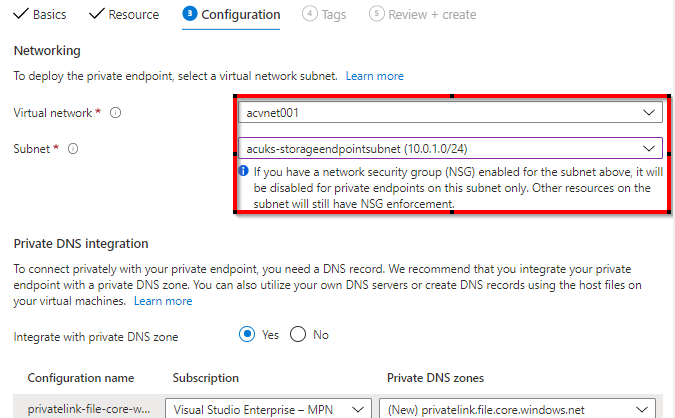Click the step 3 badge for Configuration
Image resolution: width=675 pixels, height=418 pixels.
click(x=189, y=15)
